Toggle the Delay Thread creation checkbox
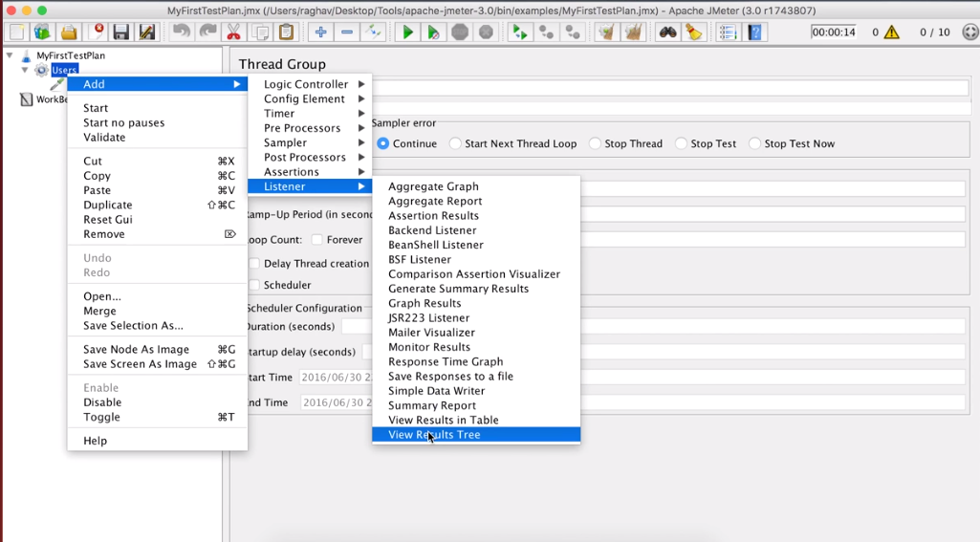The width and height of the screenshot is (980, 542). (253, 263)
